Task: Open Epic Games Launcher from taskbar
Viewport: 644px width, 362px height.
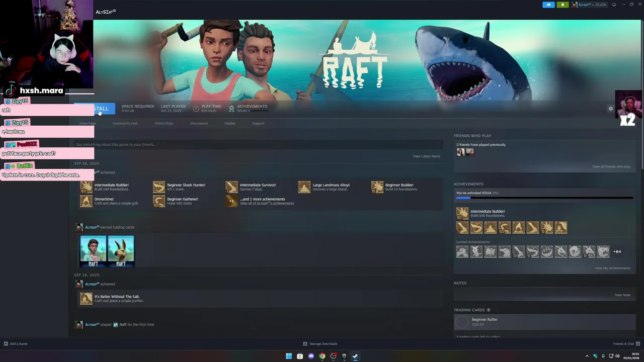Action: [344, 356]
